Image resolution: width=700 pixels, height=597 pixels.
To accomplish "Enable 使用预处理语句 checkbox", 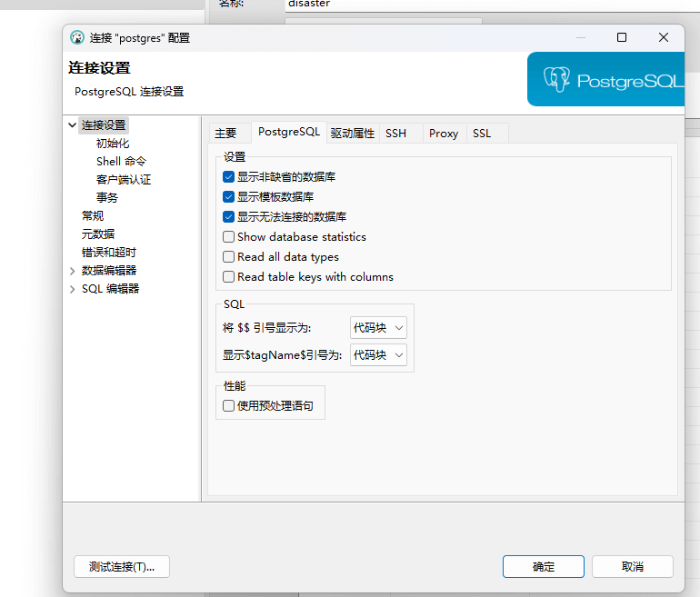I will point(229,406).
